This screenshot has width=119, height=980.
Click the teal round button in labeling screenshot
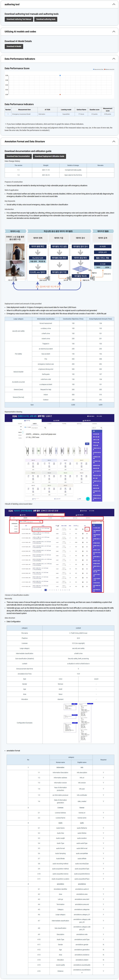[88, 499]
